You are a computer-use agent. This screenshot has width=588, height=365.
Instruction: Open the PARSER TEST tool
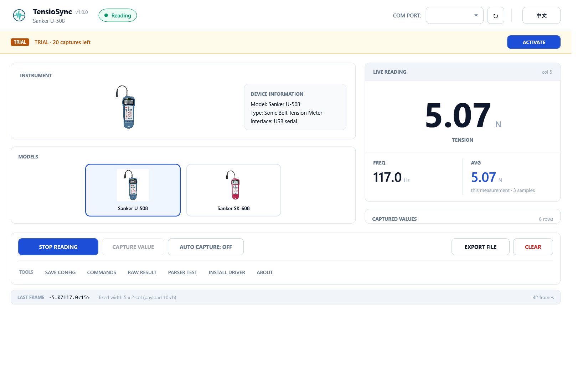point(182,272)
